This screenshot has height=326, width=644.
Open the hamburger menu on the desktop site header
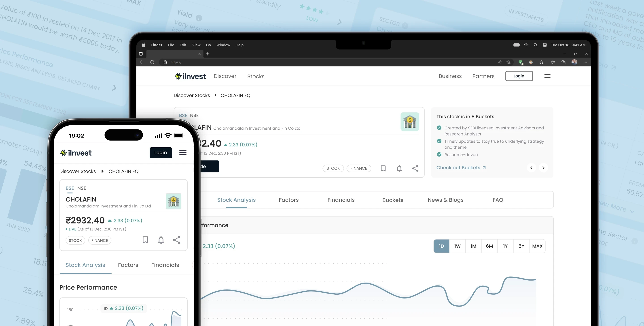click(547, 76)
